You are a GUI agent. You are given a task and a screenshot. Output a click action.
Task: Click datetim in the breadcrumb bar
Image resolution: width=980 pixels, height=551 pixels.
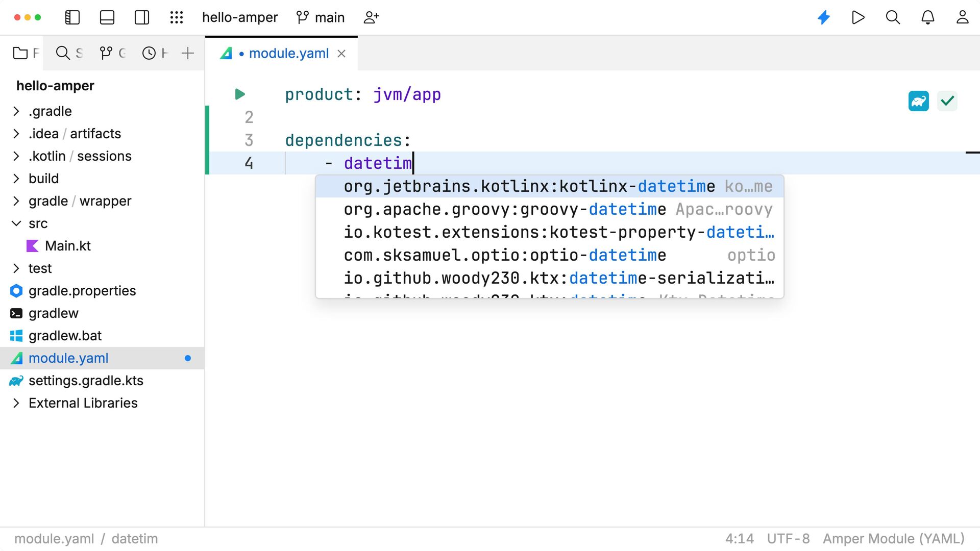(x=135, y=539)
